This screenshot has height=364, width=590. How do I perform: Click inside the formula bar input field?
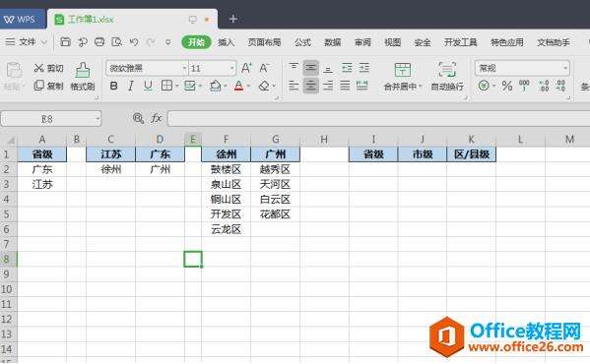(x=378, y=119)
